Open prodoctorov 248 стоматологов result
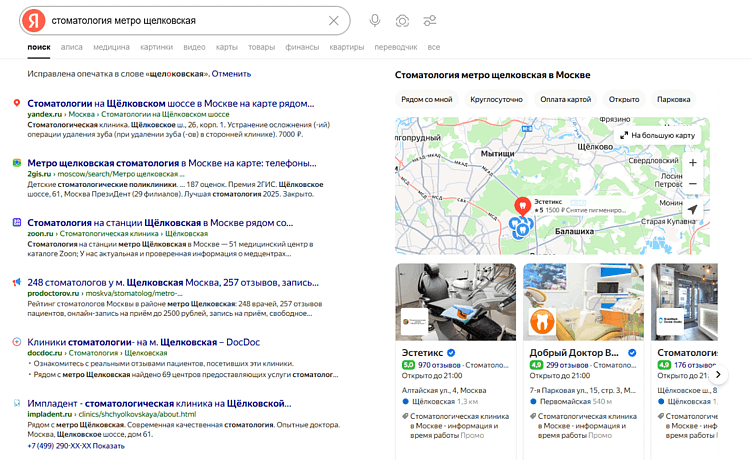The width and height of the screenshot is (751, 460). 173,283
